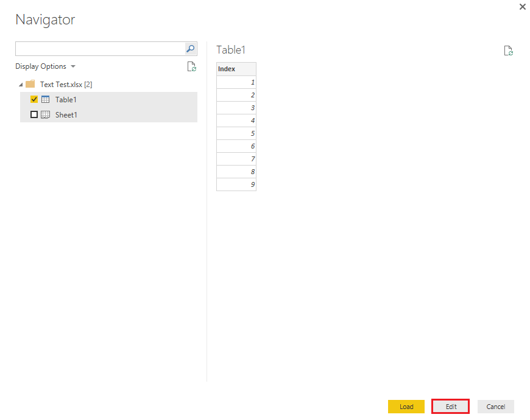The width and height of the screenshot is (530, 420).
Task: Click the preview cell with value 2
Action: 236,95
